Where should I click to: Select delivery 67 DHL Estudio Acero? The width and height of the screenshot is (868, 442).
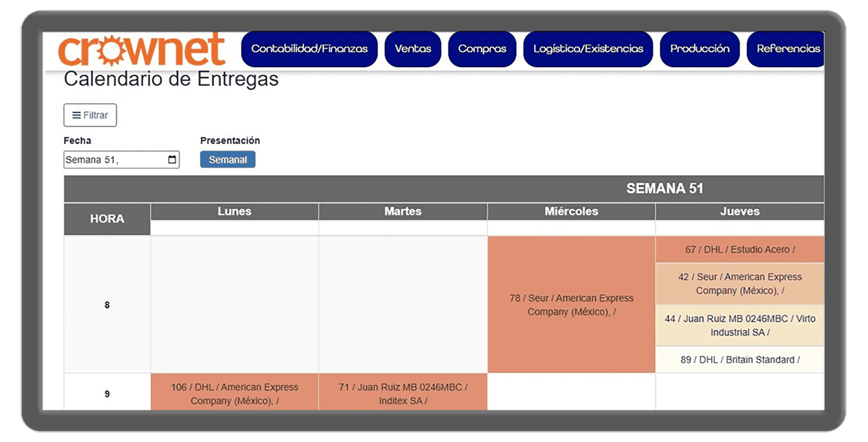(x=740, y=250)
